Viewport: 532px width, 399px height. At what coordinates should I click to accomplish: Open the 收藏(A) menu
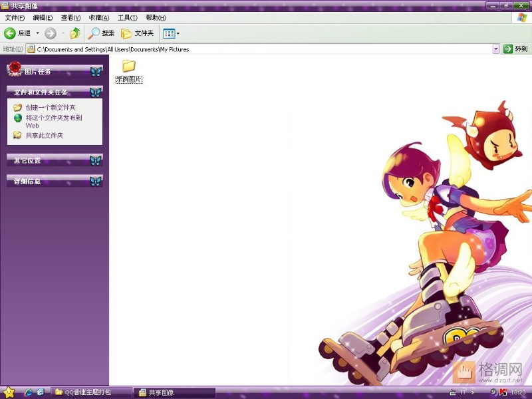point(98,18)
